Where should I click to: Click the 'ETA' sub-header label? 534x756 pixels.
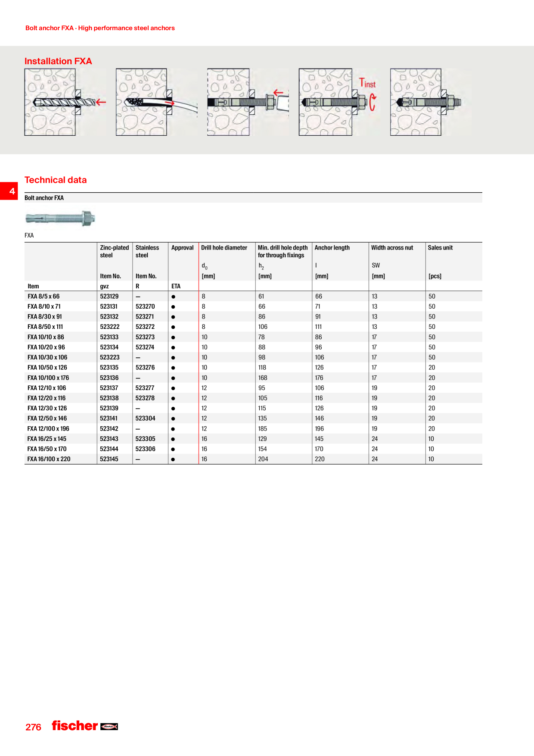176,286
